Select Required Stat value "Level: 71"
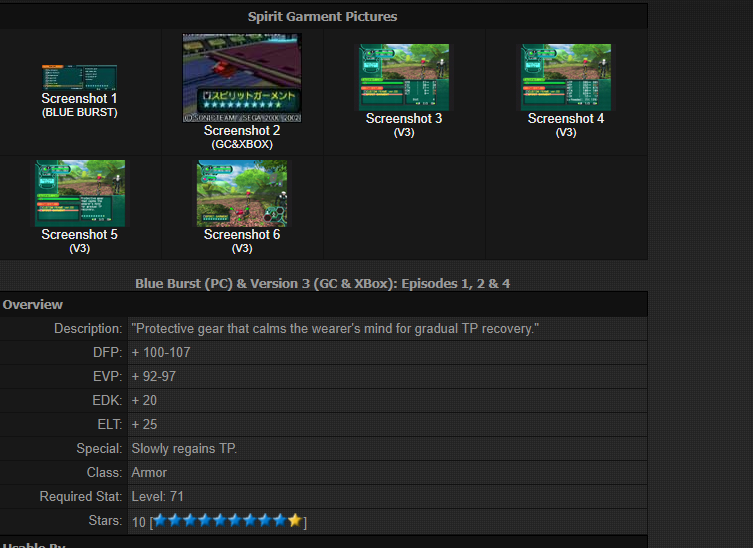 (158, 497)
